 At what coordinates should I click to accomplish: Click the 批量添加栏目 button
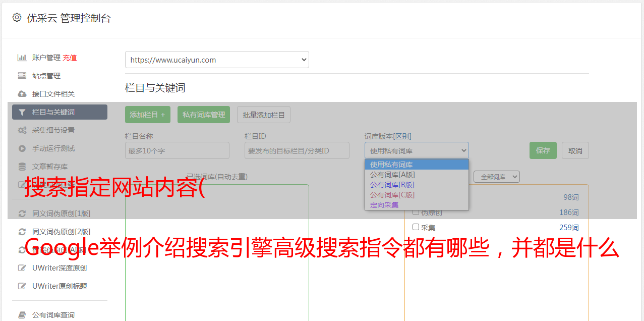pyautogui.click(x=264, y=115)
